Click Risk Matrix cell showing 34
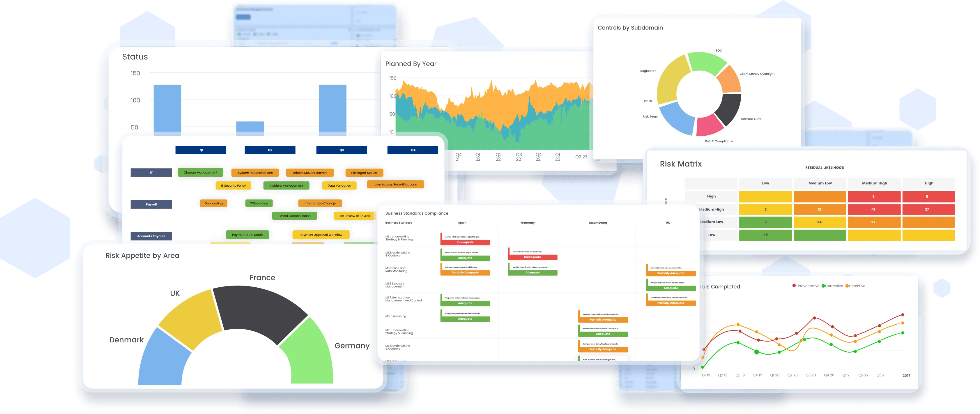The height and width of the screenshot is (414, 980). pos(820,222)
